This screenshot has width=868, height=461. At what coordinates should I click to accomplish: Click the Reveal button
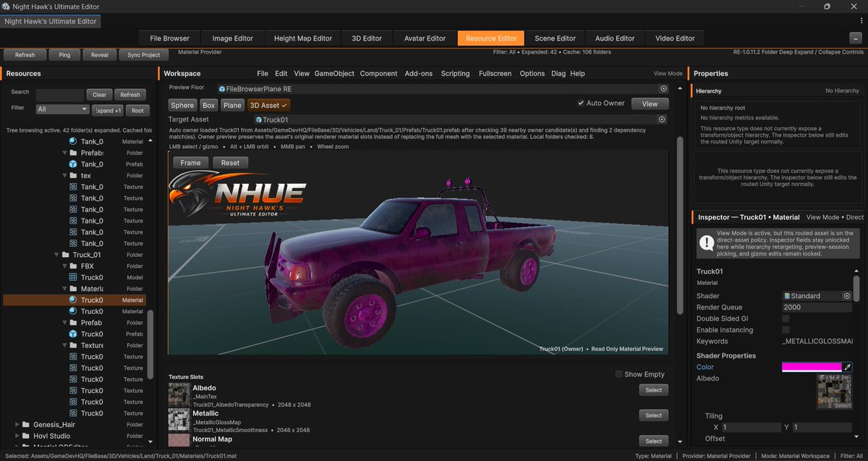[100, 55]
